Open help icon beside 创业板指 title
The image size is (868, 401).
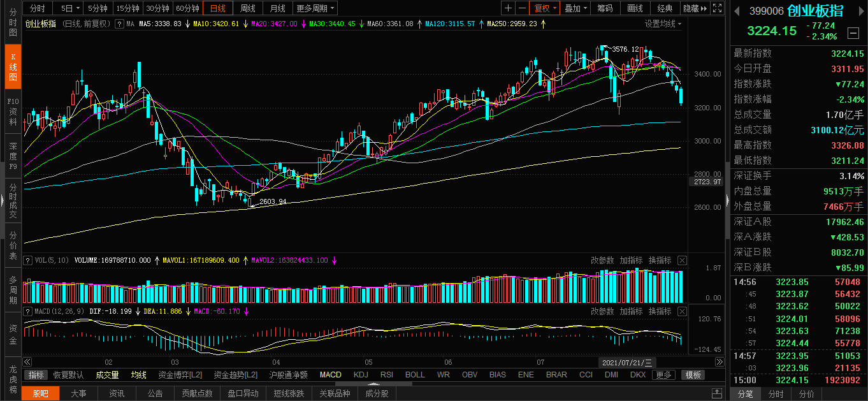pos(119,24)
